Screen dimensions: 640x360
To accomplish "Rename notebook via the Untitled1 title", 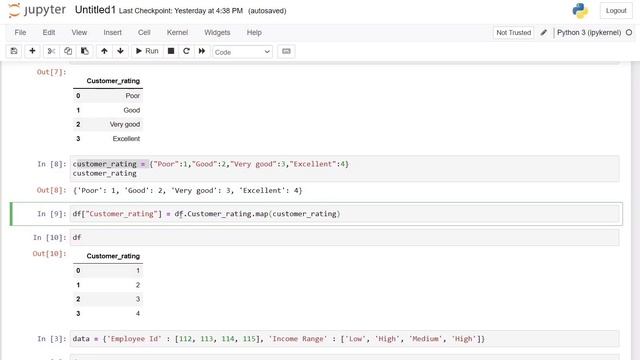I will coord(95,10).
